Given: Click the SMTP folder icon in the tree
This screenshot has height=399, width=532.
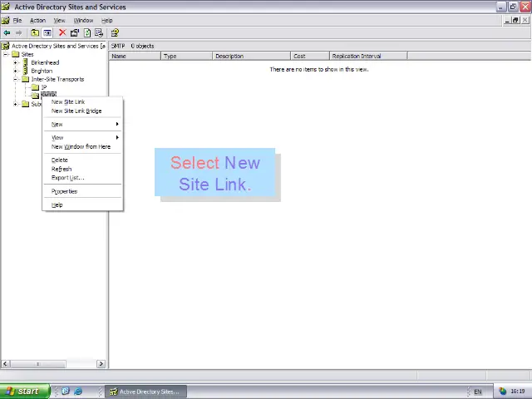Looking at the screenshot, I should 35,96.
